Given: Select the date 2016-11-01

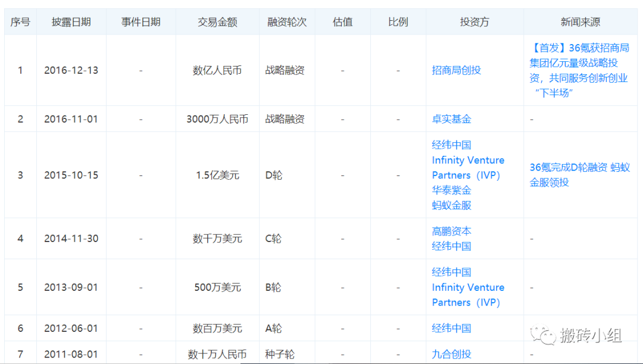Looking at the screenshot, I should pyautogui.click(x=71, y=119).
